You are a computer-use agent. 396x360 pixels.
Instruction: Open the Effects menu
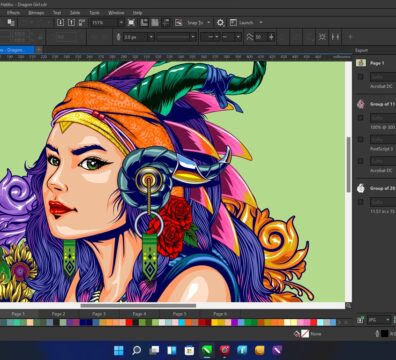[x=13, y=13]
